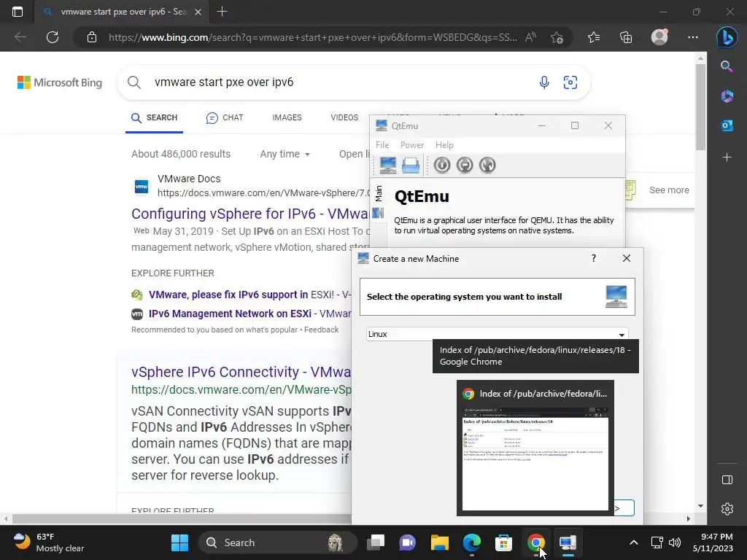Click the QtEmu Stop power toolbar button
Viewport: 747px width, 560px height.
(465, 166)
